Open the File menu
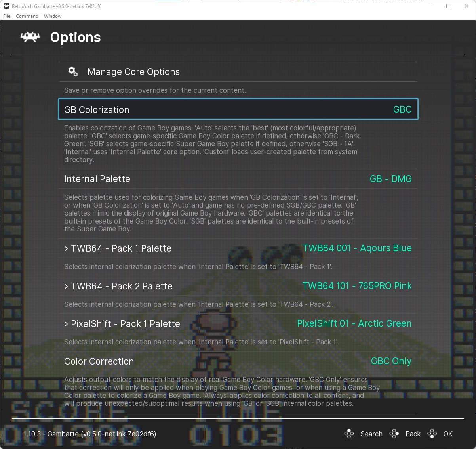The height and width of the screenshot is (449, 476). [x=6, y=16]
